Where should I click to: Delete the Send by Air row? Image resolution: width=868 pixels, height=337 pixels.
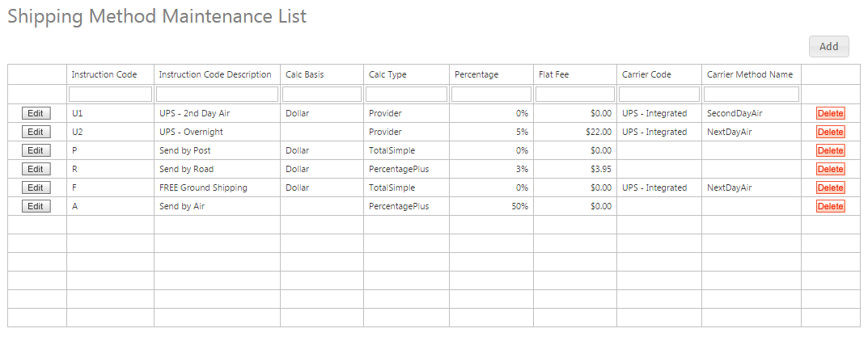pyautogui.click(x=830, y=206)
